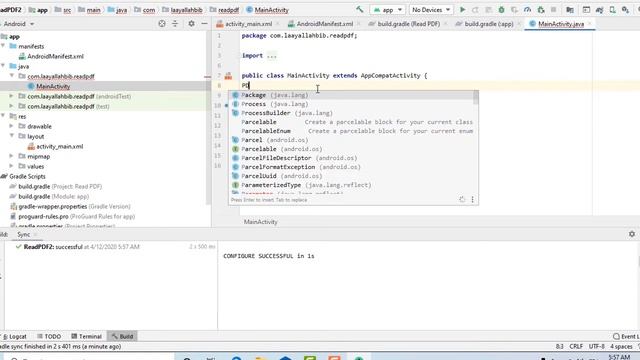Click the Apply Changes icon next to Run
The image size is (640, 360).
tap(475, 10)
